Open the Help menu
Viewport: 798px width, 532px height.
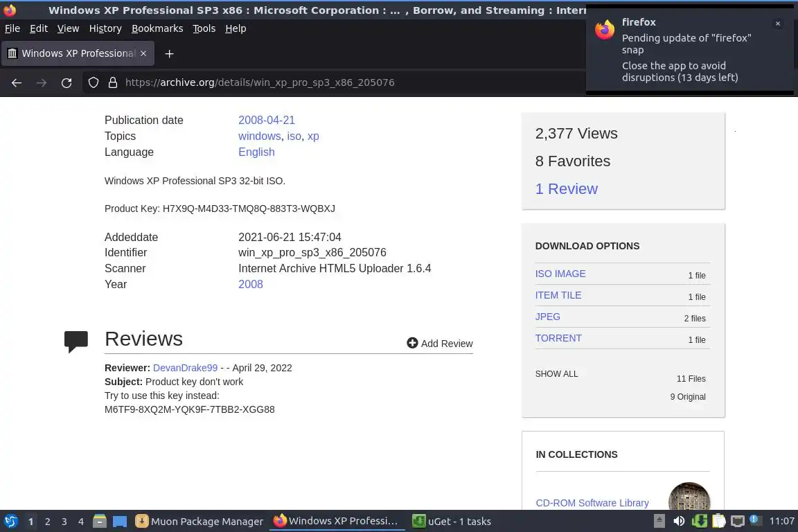[236, 28]
